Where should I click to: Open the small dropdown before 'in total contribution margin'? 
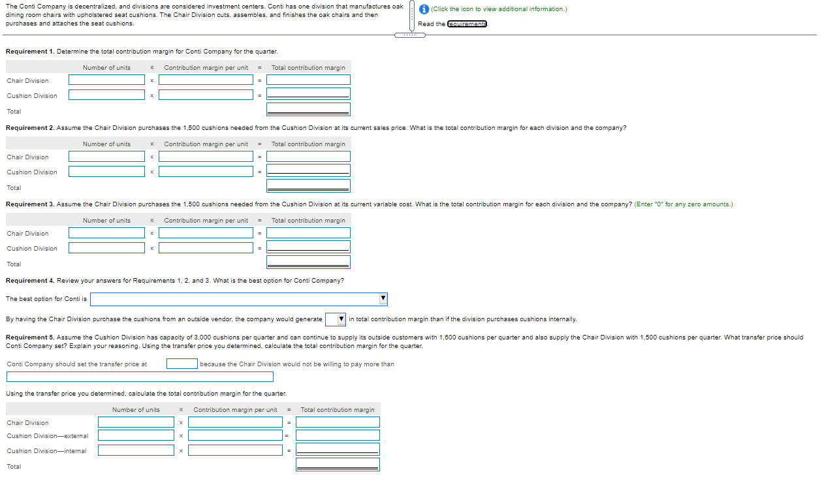point(336,319)
